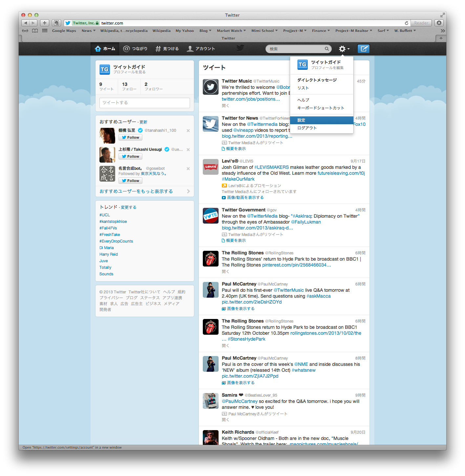Click the Twitter bird logo in navbar
Viewport: 465px width, 476px height.
[x=240, y=48]
